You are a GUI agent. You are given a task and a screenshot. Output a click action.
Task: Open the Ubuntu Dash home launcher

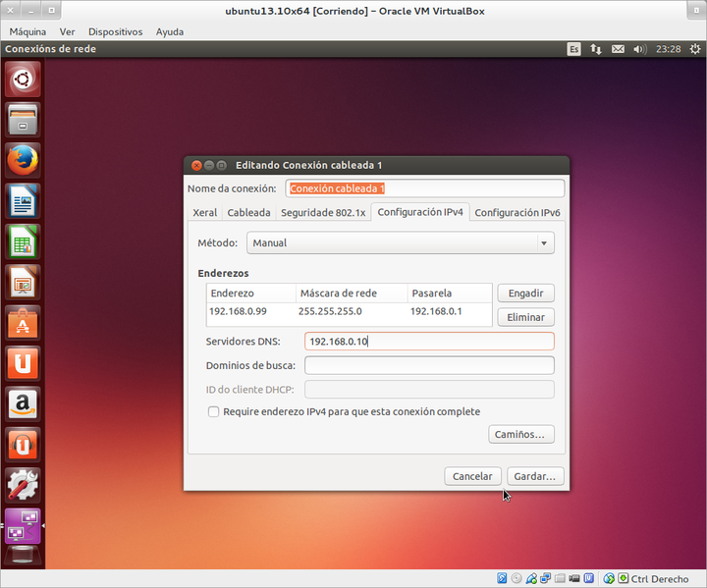tap(23, 80)
